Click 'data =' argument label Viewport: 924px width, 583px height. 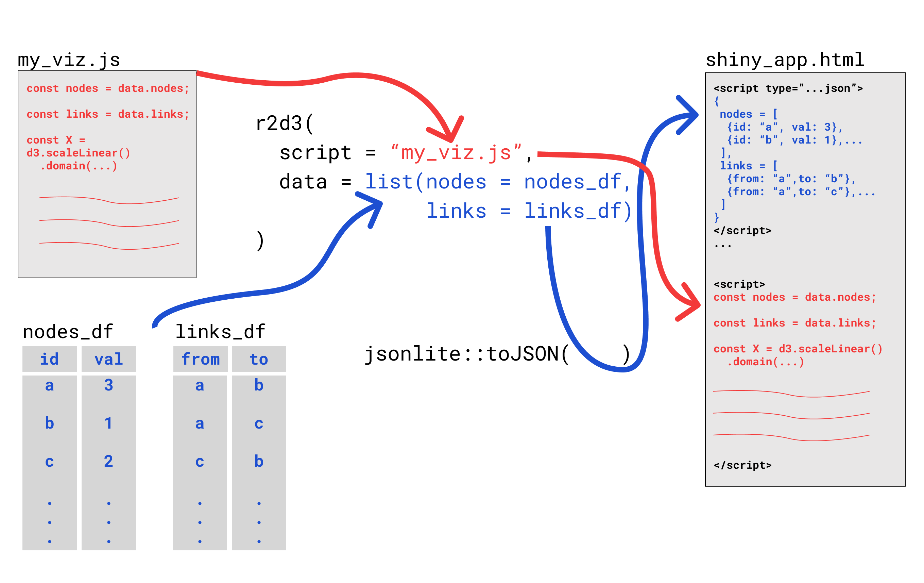[315, 182]
